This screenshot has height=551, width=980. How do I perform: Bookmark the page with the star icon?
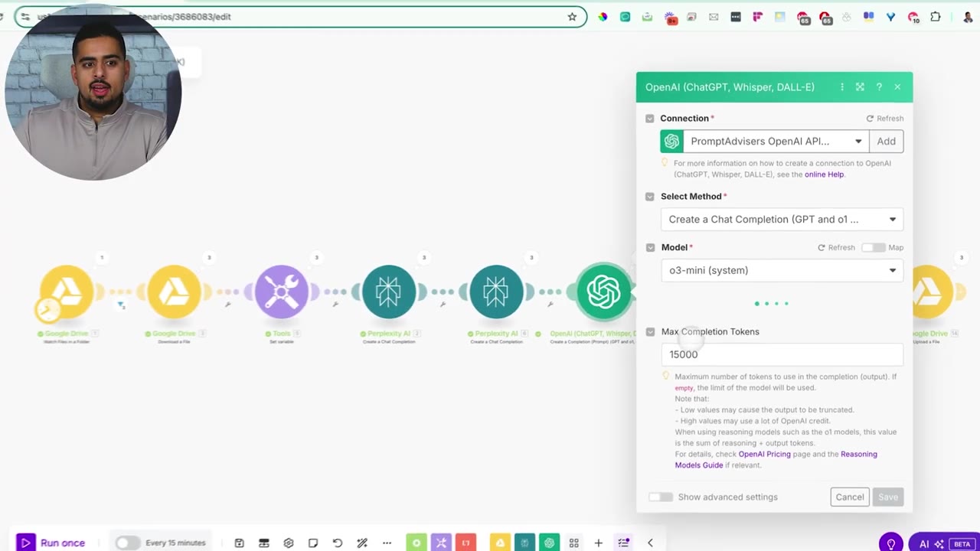pyautogui.click(x=572, y=17)
